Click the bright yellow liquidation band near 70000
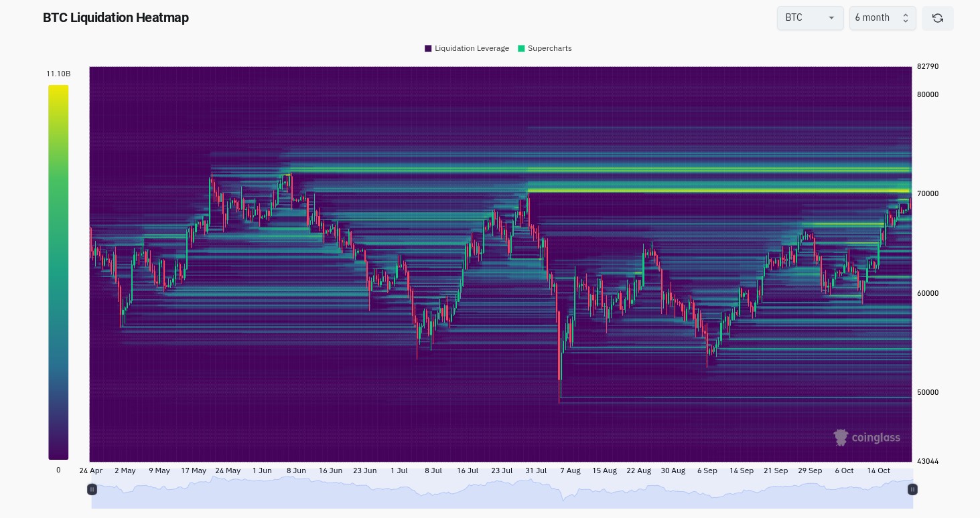Viewport: 980px width, 518px height. [x=717, y=191]
